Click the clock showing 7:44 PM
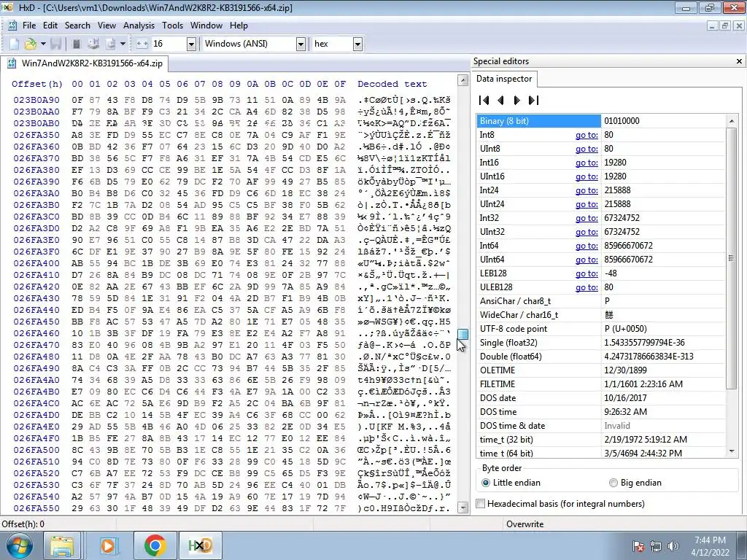Image resolution: width=747 pixels, height=560 pixels. click(x=710, y=540)
